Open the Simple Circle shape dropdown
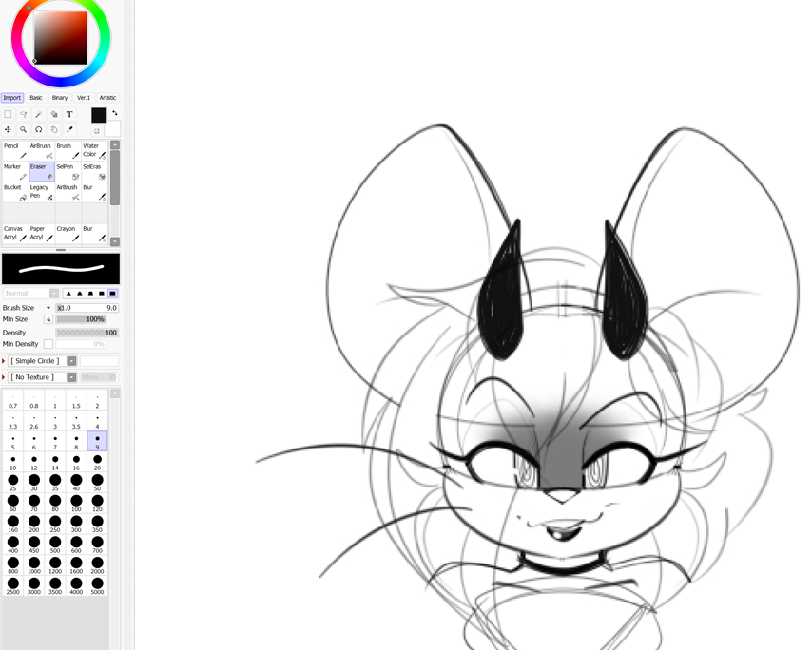The height and width of the screenshot is (650, 812). (71, 361)
